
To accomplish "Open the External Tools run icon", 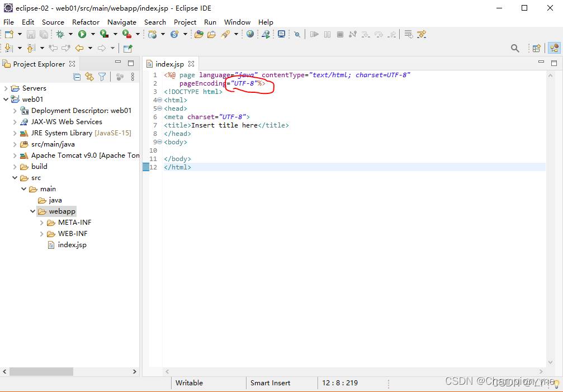I will pos(127,34).
